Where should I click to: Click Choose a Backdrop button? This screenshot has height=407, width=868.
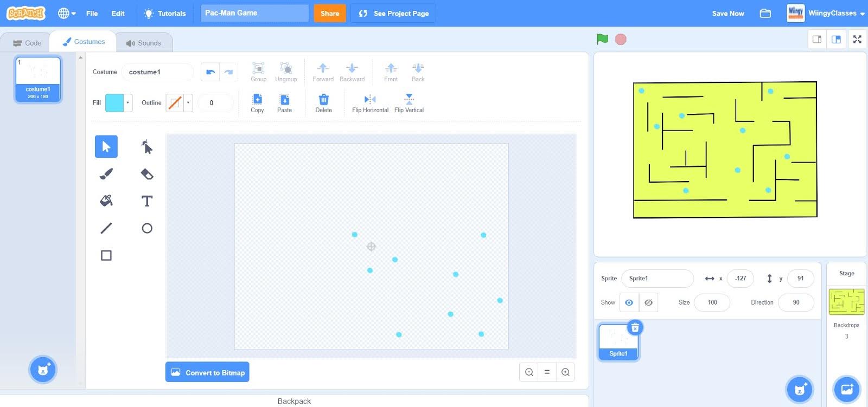pos(847,389)
